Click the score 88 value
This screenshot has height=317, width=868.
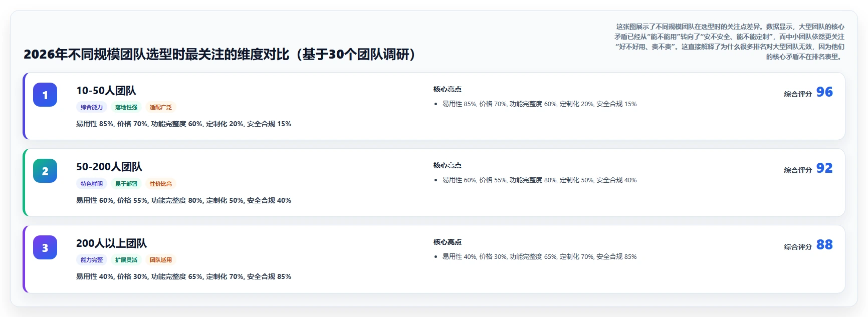[x=824, y=244]
